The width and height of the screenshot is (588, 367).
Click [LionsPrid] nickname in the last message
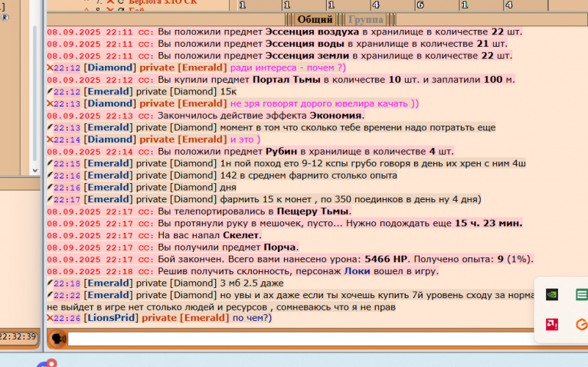111,318
